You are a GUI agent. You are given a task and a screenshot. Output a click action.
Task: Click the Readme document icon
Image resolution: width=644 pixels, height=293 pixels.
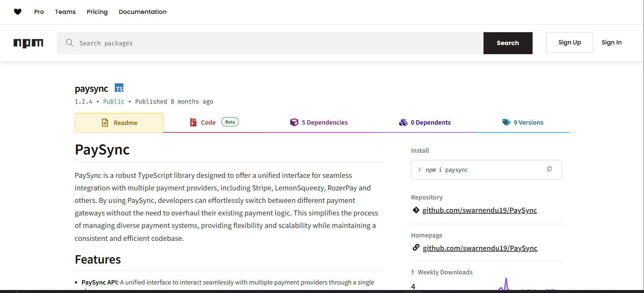(105, 123)
